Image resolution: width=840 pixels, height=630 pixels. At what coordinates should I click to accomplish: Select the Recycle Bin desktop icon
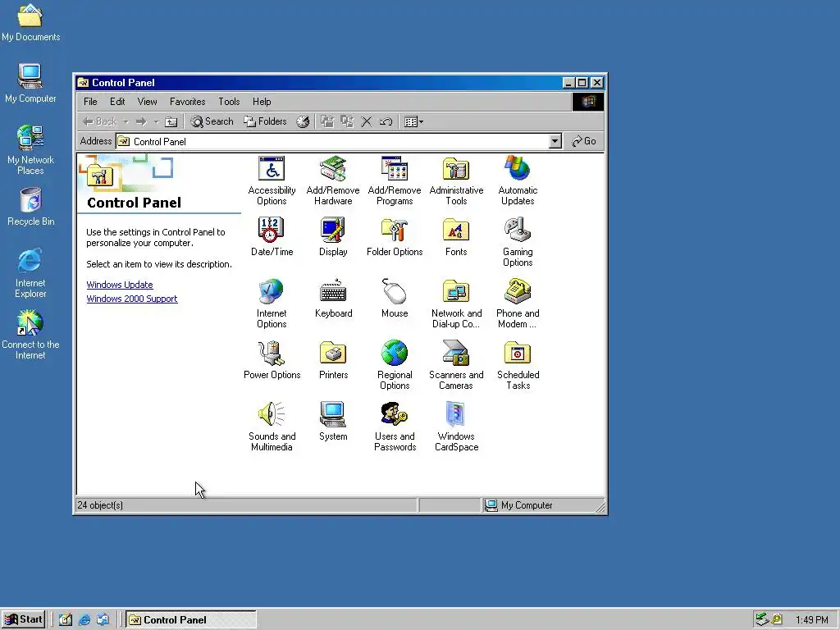coord(30,206)
